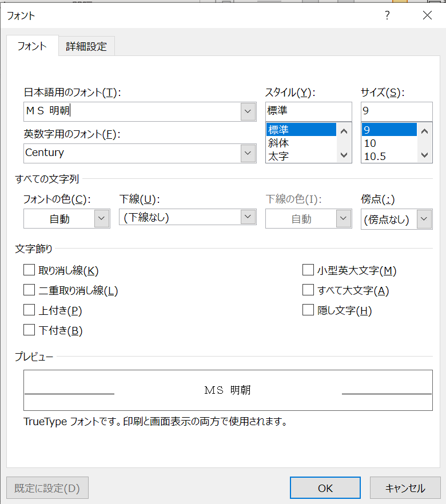The image size is (446, 504).
Task: Open the 日本語用のフォント dropdown
Action: click(x=248, y=111)
